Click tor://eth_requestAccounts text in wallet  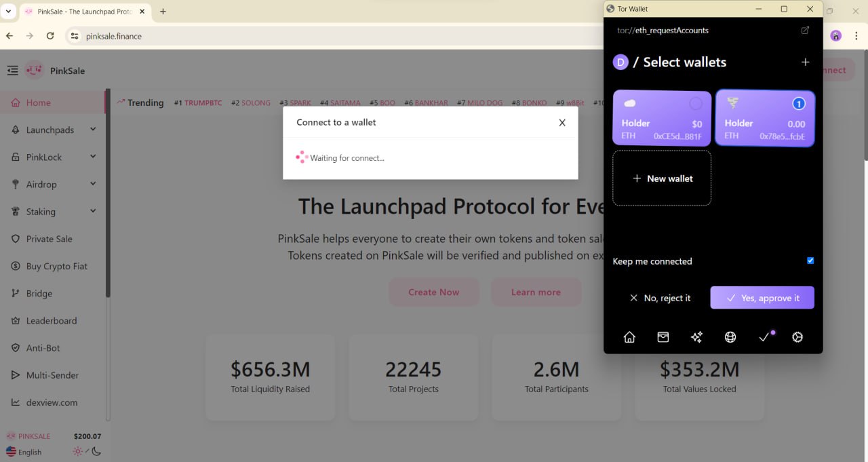click(663, 31)
